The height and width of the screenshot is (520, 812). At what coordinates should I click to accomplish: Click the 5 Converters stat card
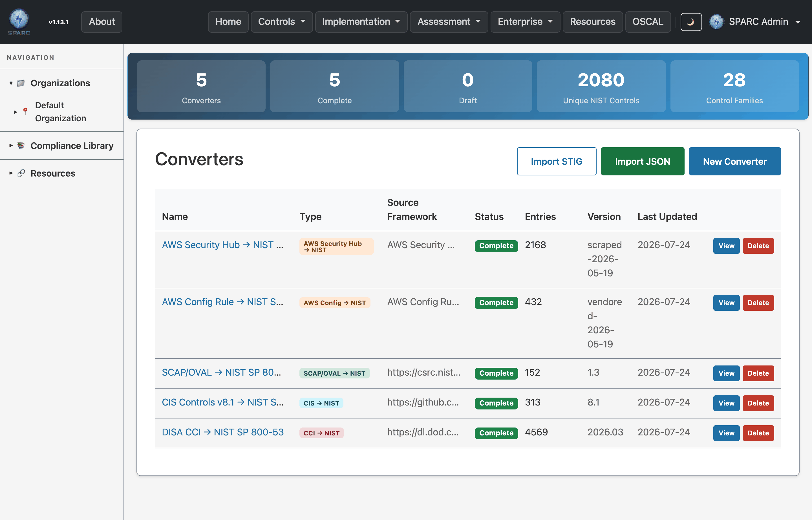click(201, 86)
